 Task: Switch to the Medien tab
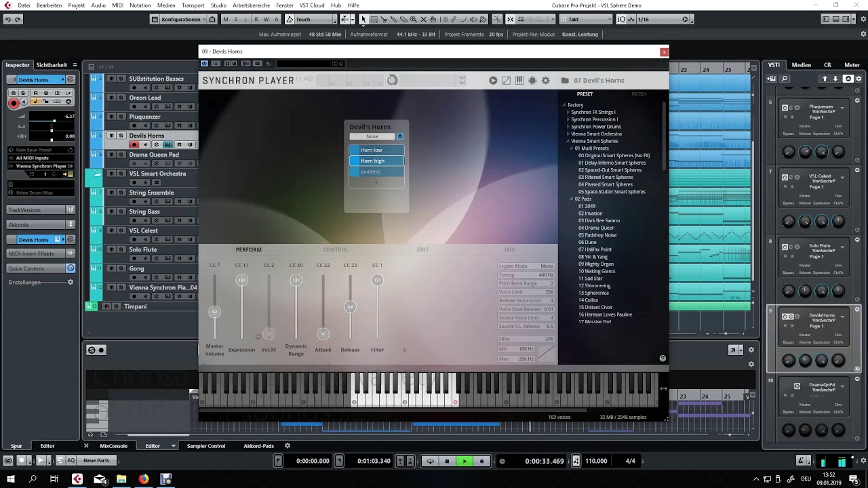point(802,65)
